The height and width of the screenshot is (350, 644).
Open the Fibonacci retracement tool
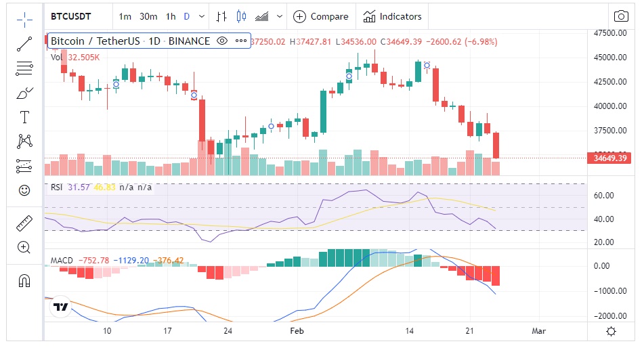pyautogui.click(x=24, y=68)
